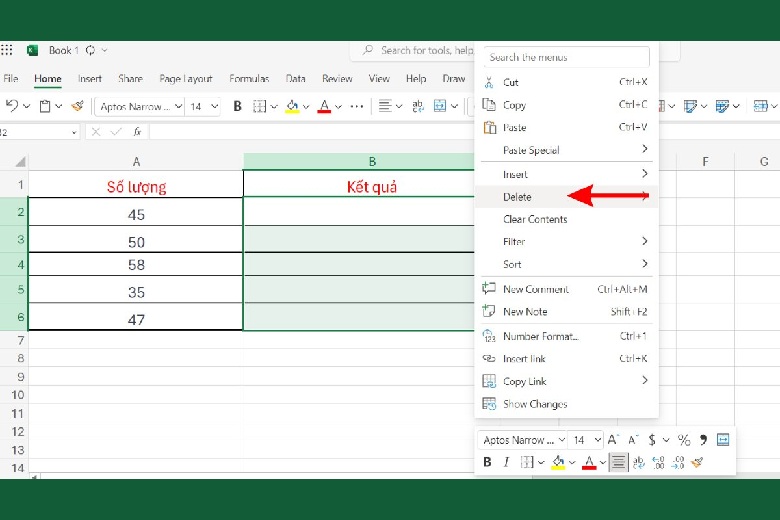Choose New Comment in context menu
The image size is (780, 520).
click(567, 289)
